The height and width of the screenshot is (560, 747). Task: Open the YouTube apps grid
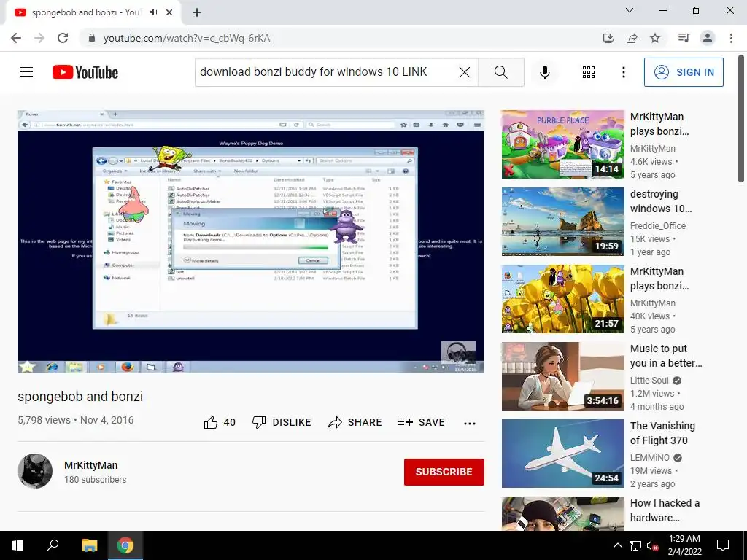coord(589,72)
